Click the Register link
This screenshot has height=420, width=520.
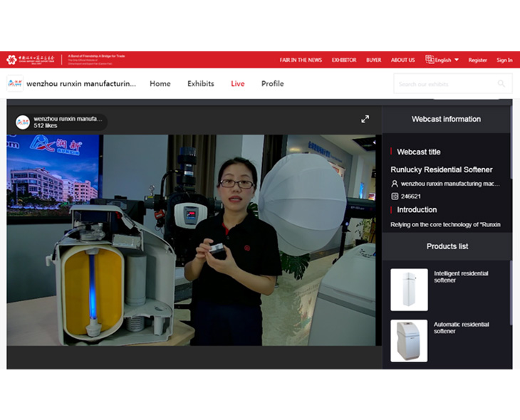[x=477, y=60]
